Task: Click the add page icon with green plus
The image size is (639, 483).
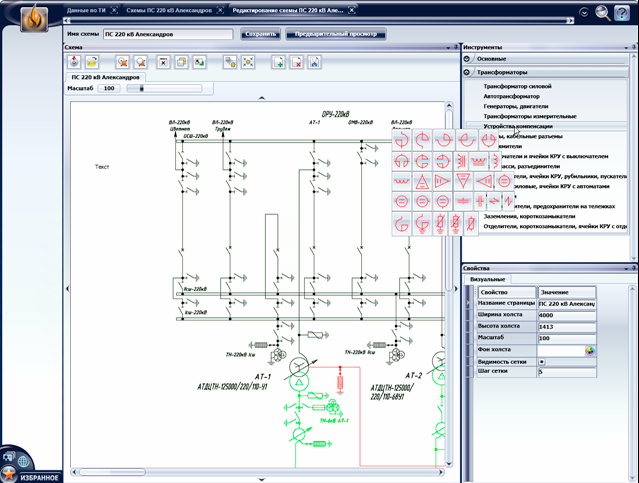Action: 279,62
